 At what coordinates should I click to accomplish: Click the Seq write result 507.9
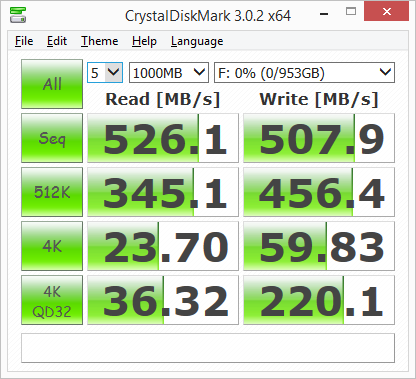click(319, 138)
